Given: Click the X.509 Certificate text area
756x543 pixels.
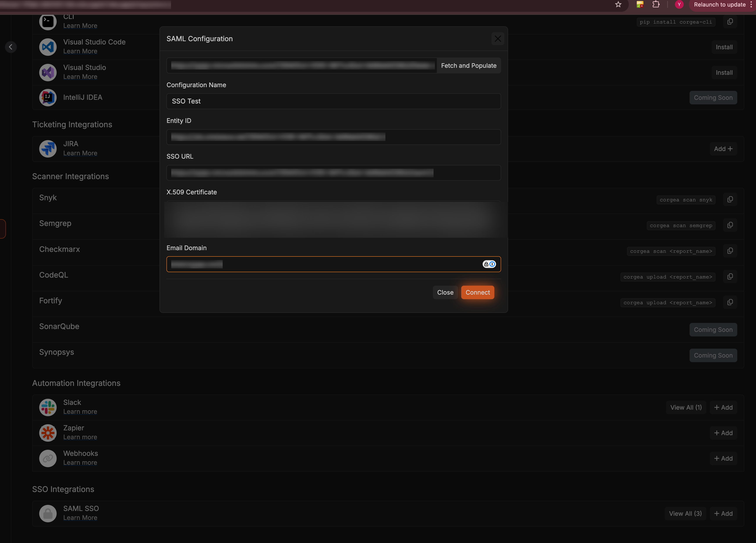Looking at the screenshot, I should click(333, 219).
